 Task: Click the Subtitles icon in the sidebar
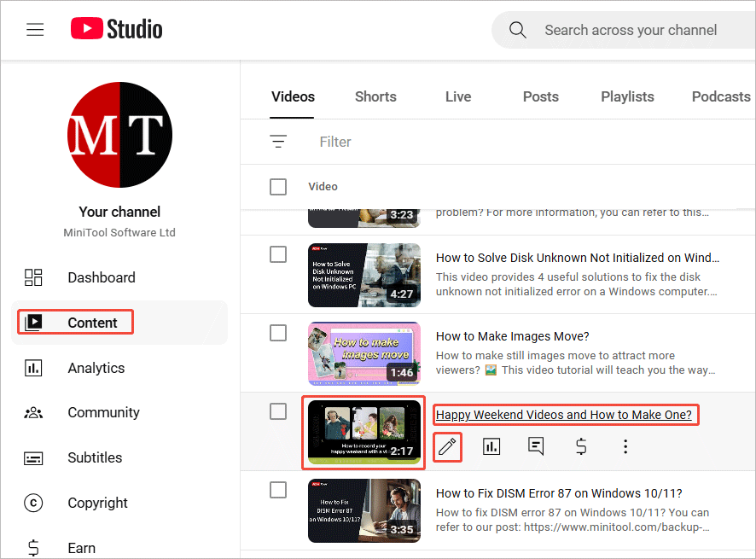[33, 457]
